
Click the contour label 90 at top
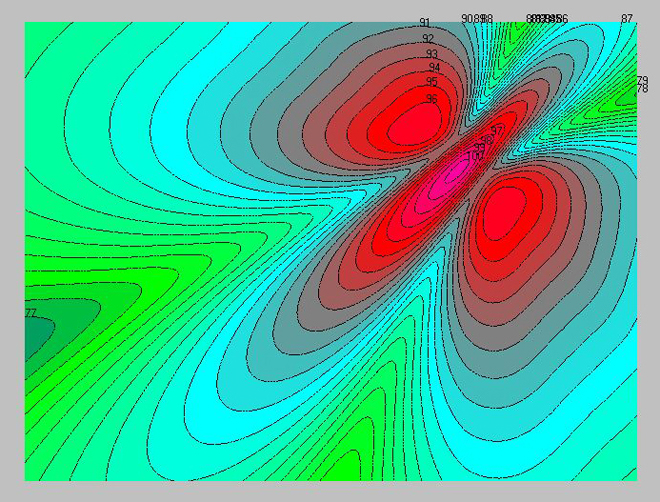pyautogui.click(x=466, y=19)
